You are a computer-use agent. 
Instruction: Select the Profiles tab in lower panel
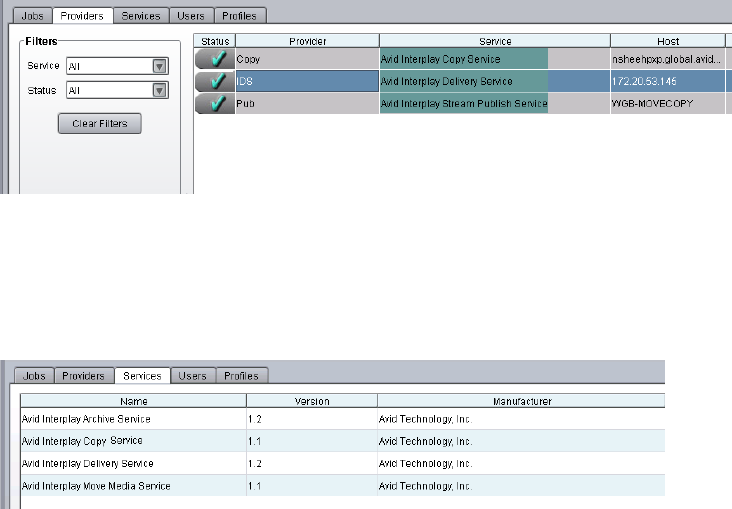coord(241,376)
